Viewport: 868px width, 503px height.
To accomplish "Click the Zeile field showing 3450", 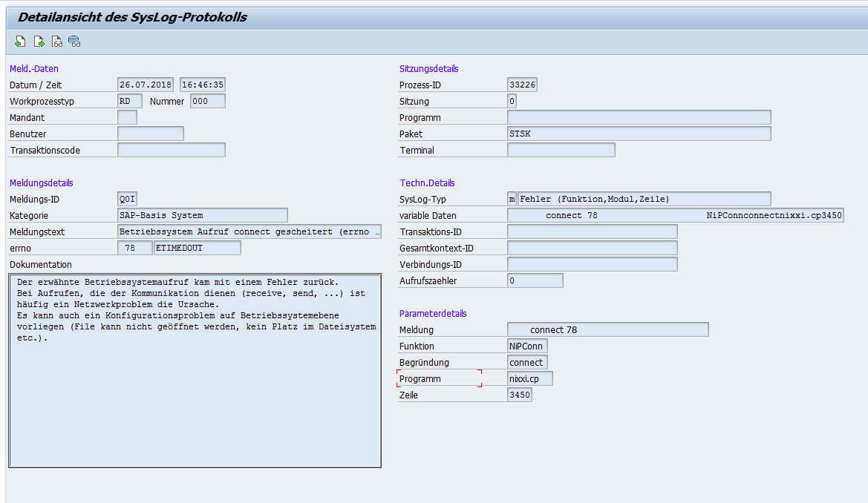I will pos(520,395).
